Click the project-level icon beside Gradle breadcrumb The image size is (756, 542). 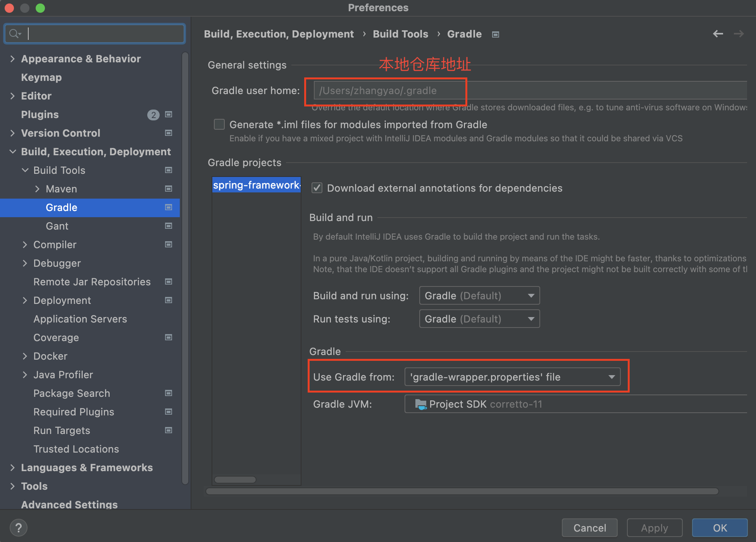[495, 34]
